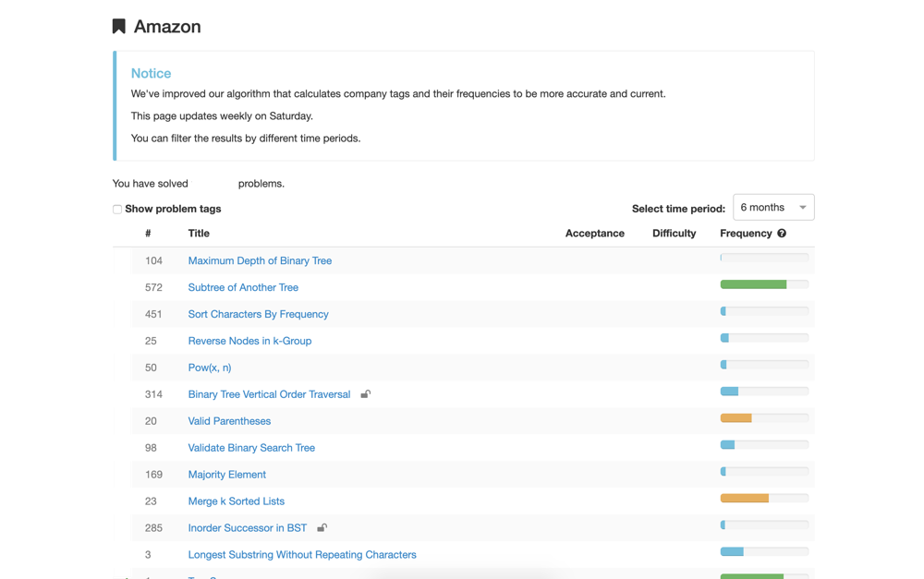Sort by the Title column header

point(199,234)
